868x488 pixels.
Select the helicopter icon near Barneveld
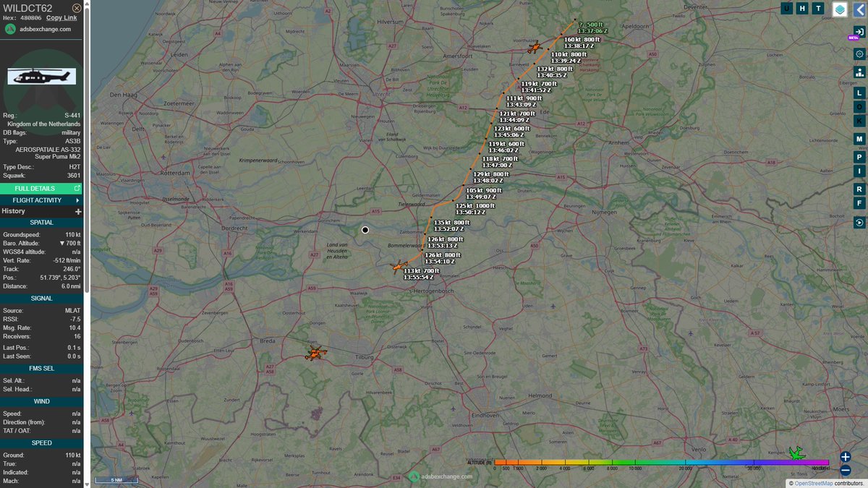[x=535, y=48]
